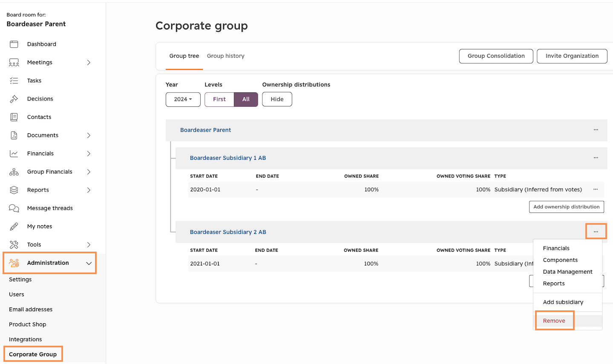613x364 pixels.
Task: Click the Tasks checklist icon
Action: 14,80
